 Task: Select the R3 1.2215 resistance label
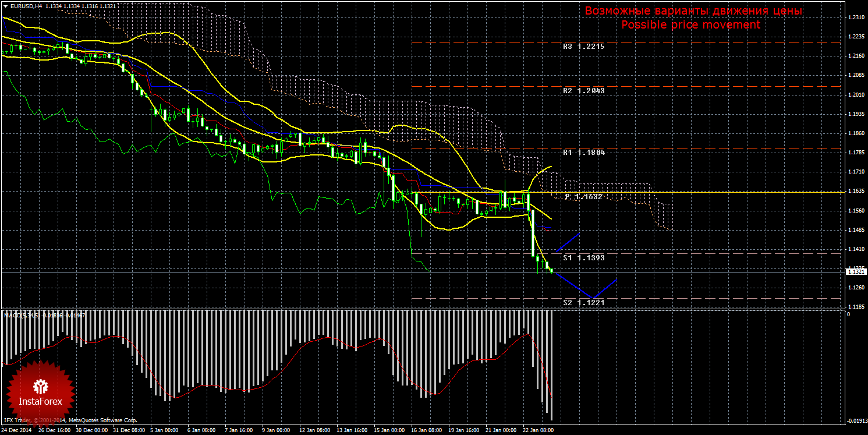[x=584, y=46]
